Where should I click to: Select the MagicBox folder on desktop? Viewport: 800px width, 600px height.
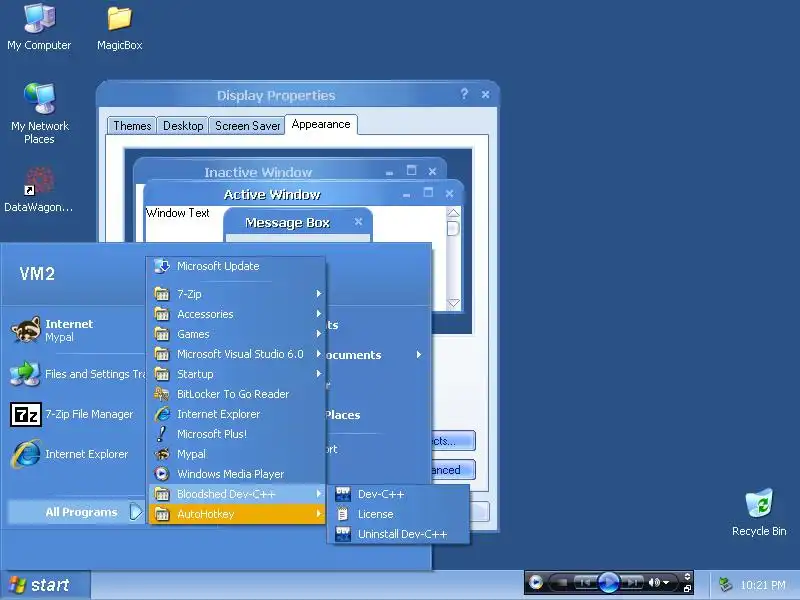click(x=119, y=27)
